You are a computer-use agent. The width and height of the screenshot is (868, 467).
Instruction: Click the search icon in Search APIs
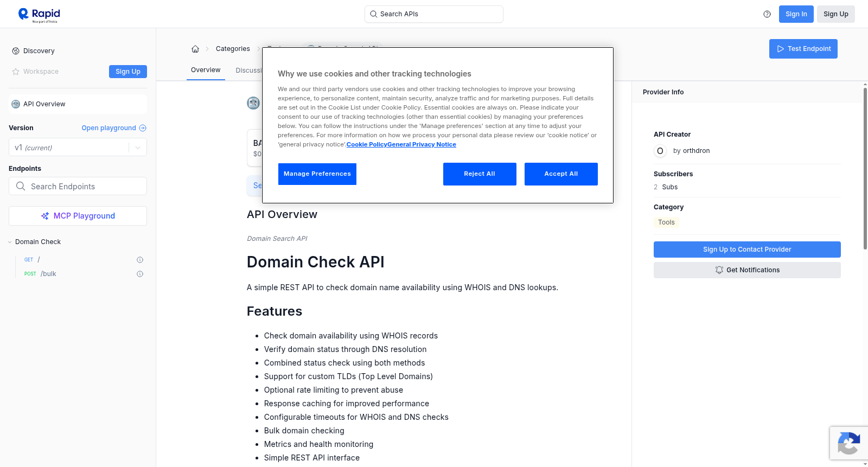click(x=374, y=14)
